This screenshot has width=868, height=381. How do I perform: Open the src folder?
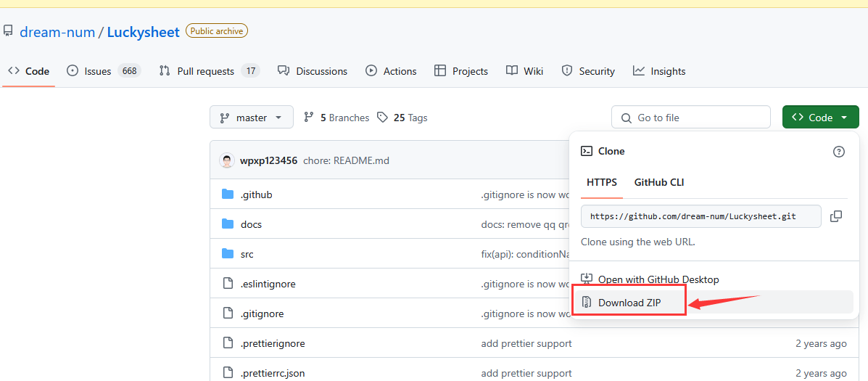coord(247,254)
